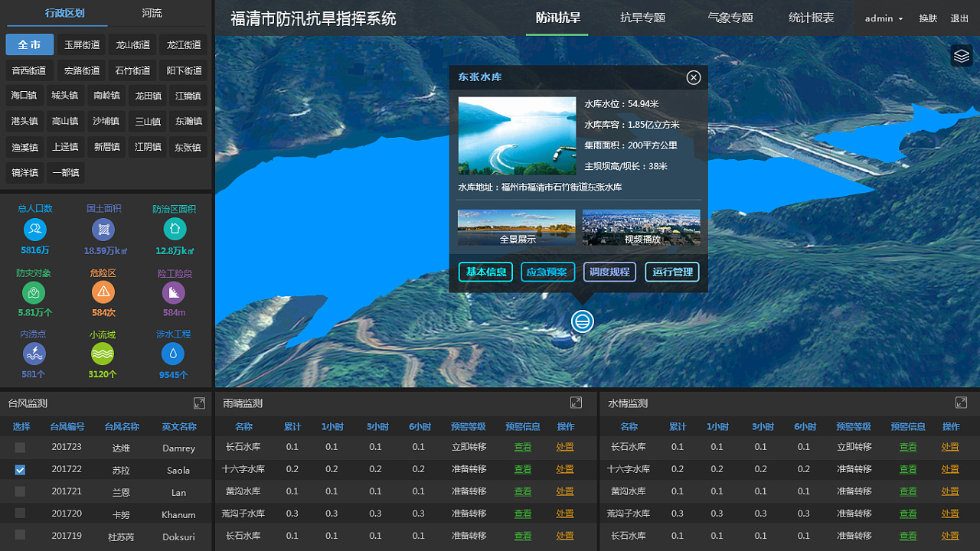Click the reservoir marker icon on the map
Viewport: 980px width, 551px height.
pos(583,321)
